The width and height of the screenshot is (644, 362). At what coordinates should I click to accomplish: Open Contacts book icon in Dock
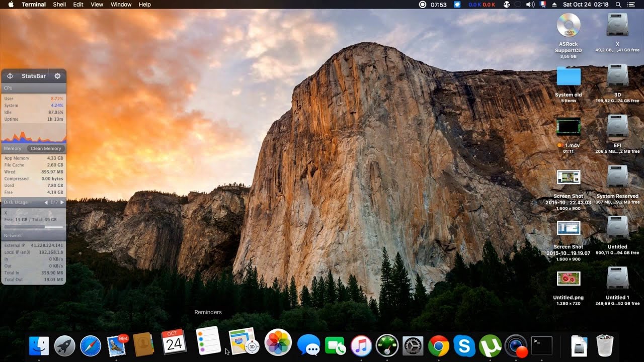click(x=143, y=345)
